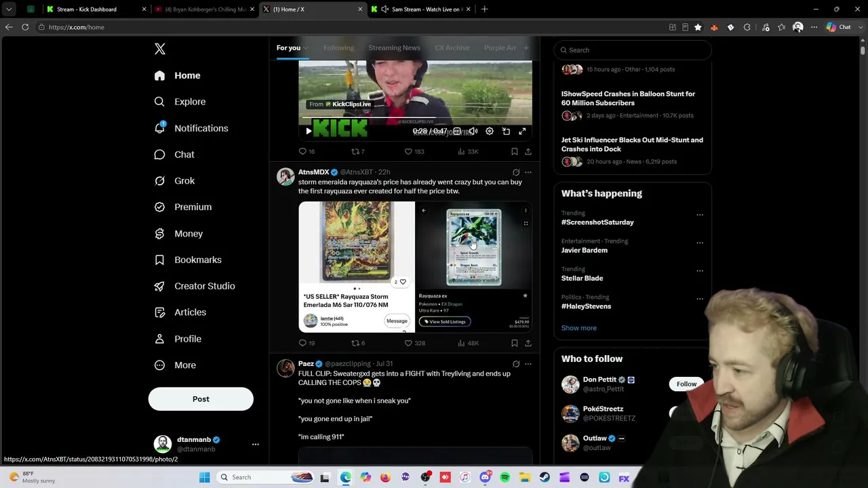Viewport: 868px width, 488px height.
Task: Seek within the video progress bar
Action: point(415,119)
